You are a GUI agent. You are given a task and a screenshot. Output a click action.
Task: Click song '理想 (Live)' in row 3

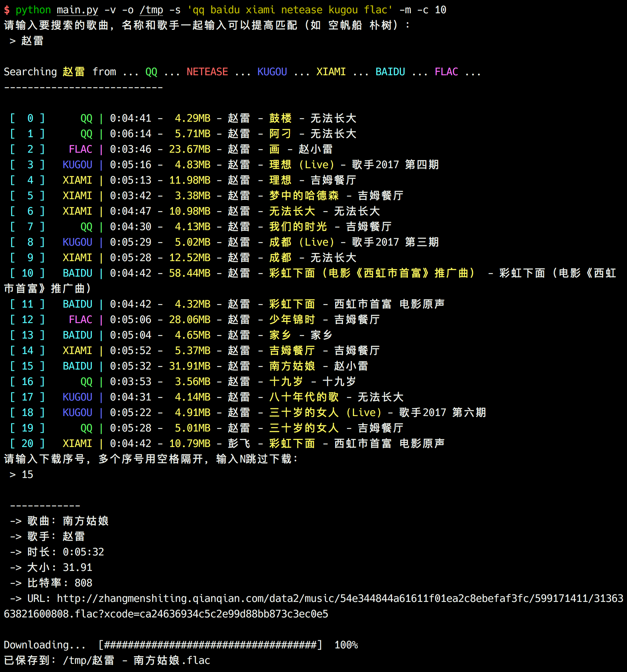coord(302,164)
